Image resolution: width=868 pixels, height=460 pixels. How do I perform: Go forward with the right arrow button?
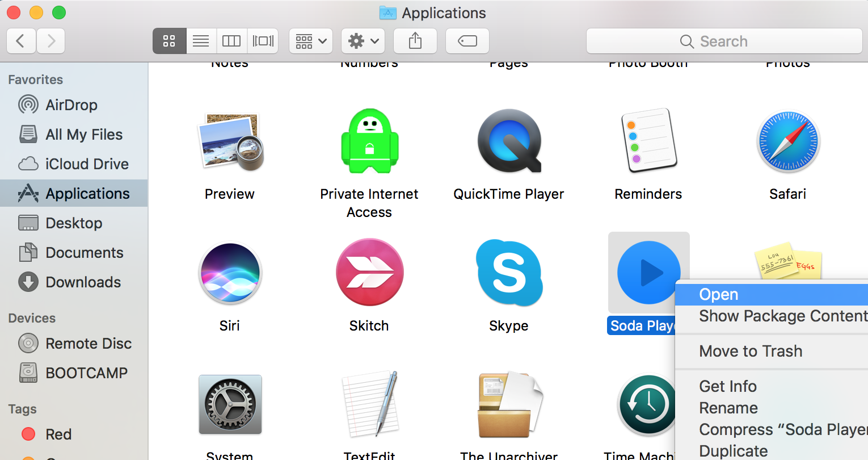(x=51, y=41)
